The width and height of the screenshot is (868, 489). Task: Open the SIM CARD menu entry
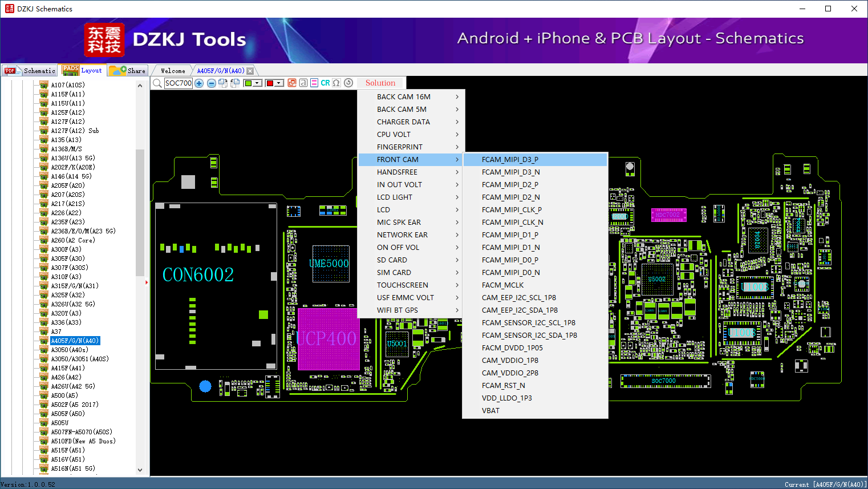411,273
